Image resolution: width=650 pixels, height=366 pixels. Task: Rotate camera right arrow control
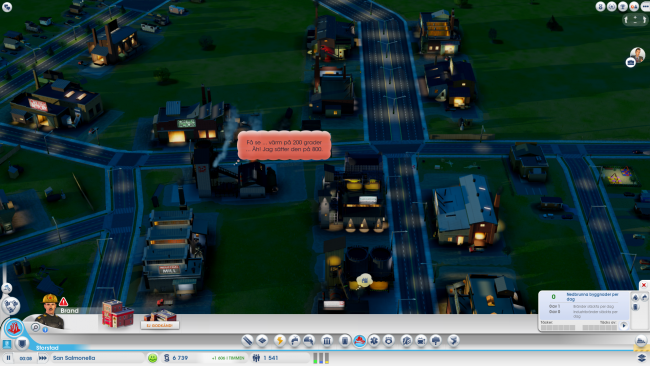644,19
